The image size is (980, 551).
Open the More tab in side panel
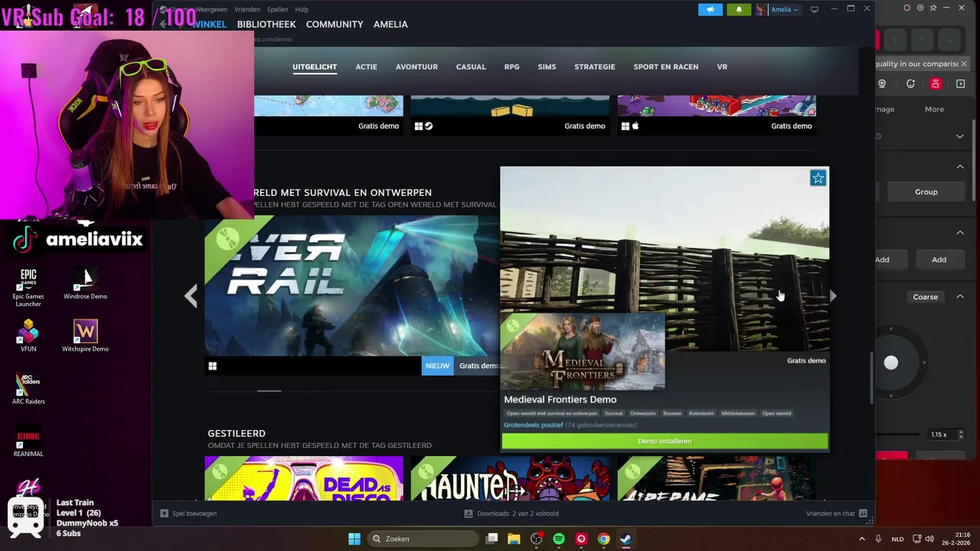tap(934, 109)
